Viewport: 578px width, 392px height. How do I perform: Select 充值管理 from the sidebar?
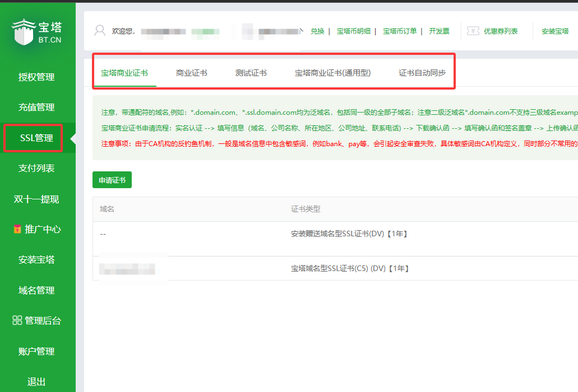click(x=36, y=107)
